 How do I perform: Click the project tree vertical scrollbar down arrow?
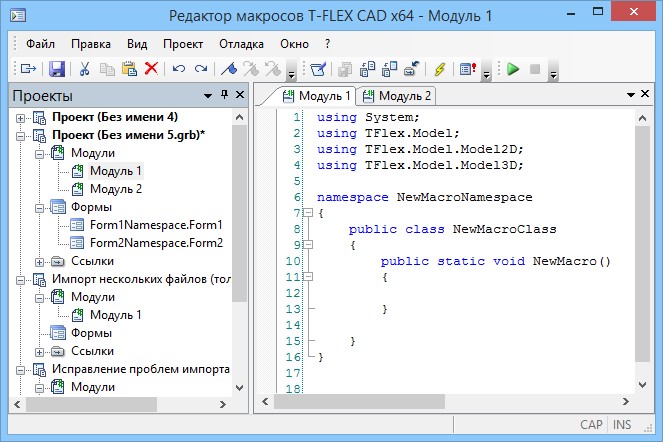click(x=239, y=387)
